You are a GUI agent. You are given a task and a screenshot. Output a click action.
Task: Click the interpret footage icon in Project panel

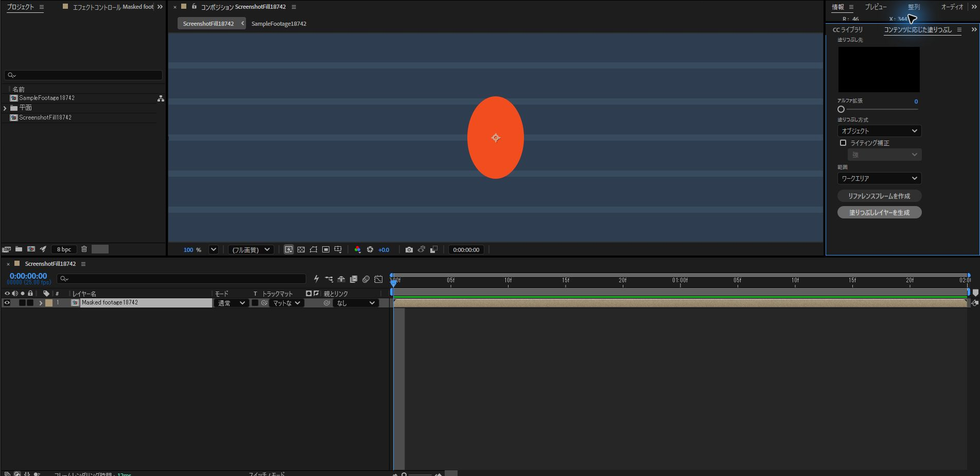[x=6, y=249]
